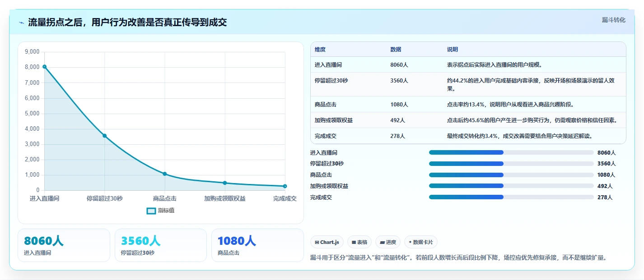Viewport: 644px width, 280px height.
Task: Click the 指标值 legend color box
Action: (151, 211)
